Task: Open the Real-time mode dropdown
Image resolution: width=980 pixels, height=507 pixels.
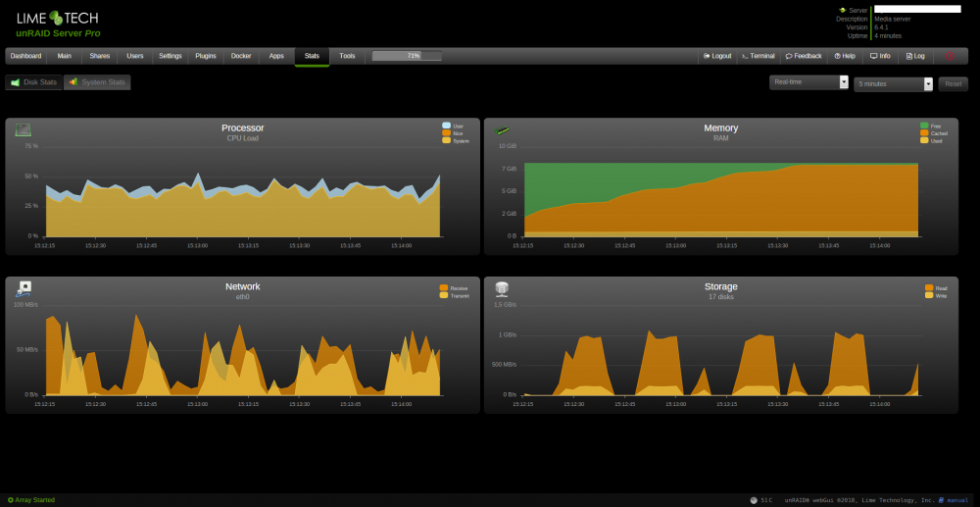Action: (808, 82)
